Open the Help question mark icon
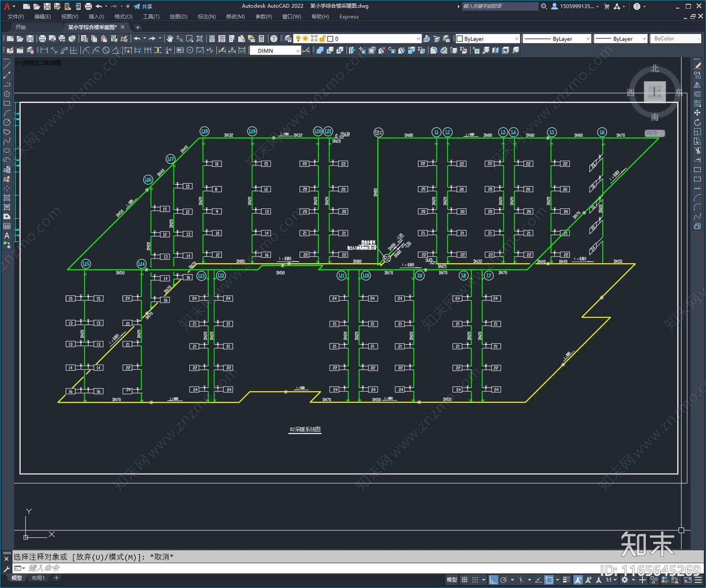This screenshot has width=706, height=588. [274, 39]
